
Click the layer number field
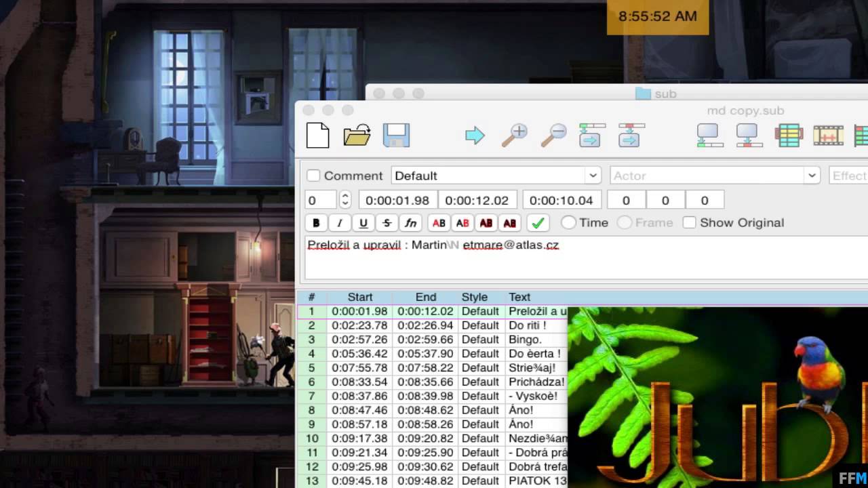tap(321, 200)
